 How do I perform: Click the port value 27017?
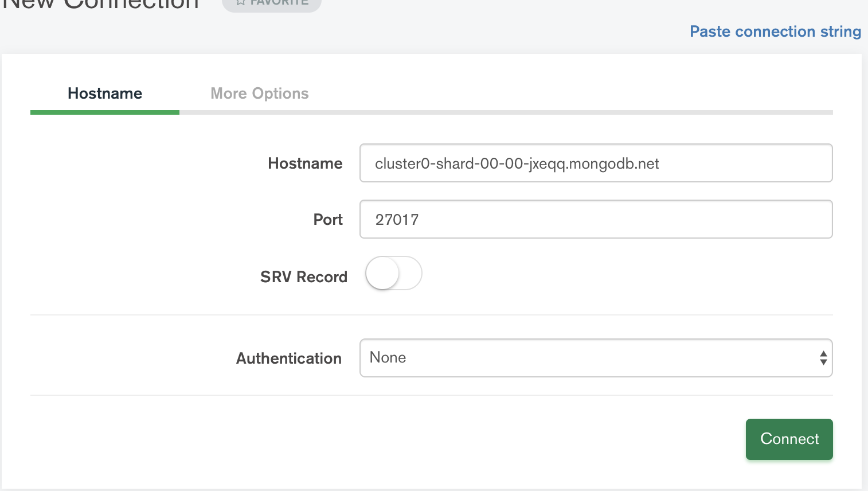[x=396, y=219]
